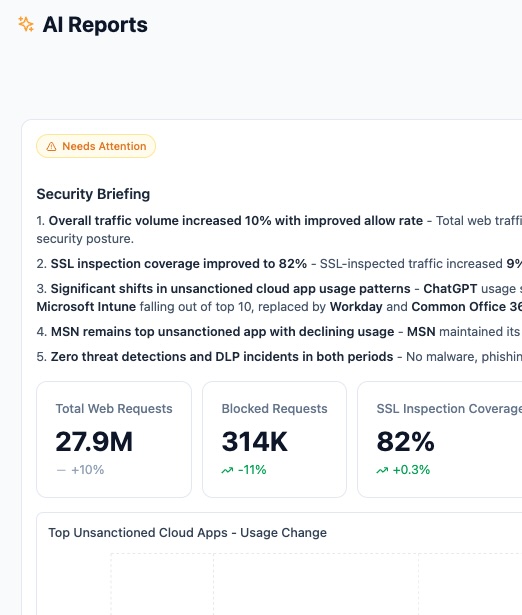Click the Blocked Requests trend arrow icon

(x=227, y=470)
